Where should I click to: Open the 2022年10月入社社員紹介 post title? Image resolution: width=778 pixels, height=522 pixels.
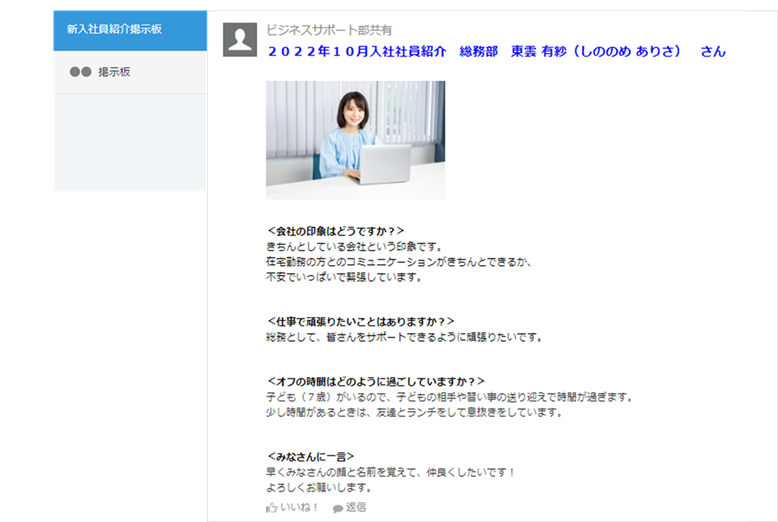coord(496,52)
